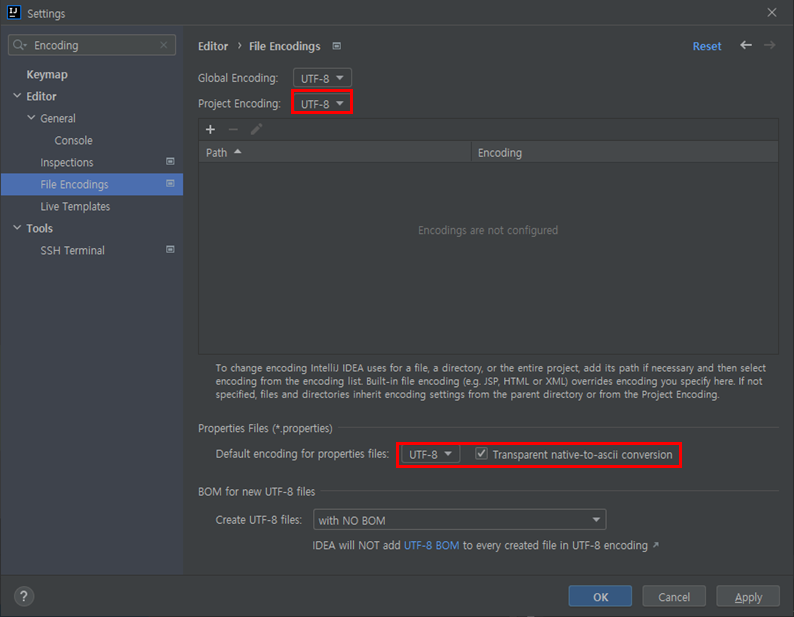Viewport: 794px width, 617px height.
Task: Select SSH Terminal in the tree
Action: (72, 251)
